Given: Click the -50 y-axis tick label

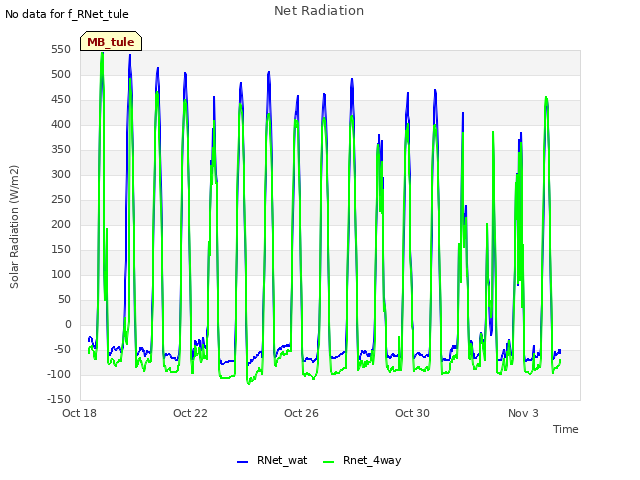Looking at the screenshot, I should (62, 349).
